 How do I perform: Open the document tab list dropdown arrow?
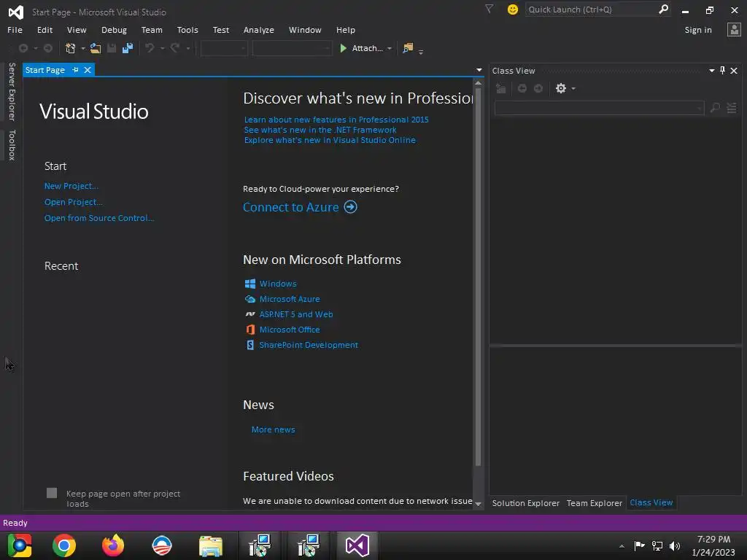[x=479, y=70]
